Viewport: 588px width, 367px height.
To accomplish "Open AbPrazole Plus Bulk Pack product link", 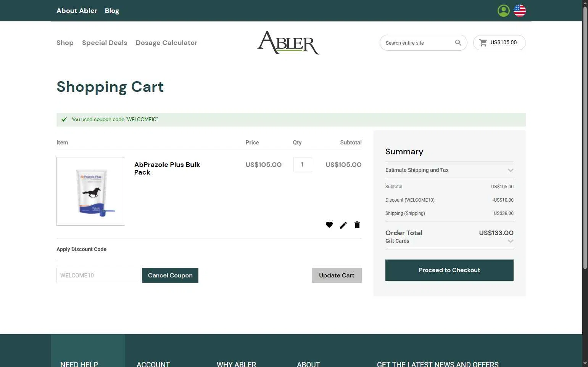I will point(167,168).
